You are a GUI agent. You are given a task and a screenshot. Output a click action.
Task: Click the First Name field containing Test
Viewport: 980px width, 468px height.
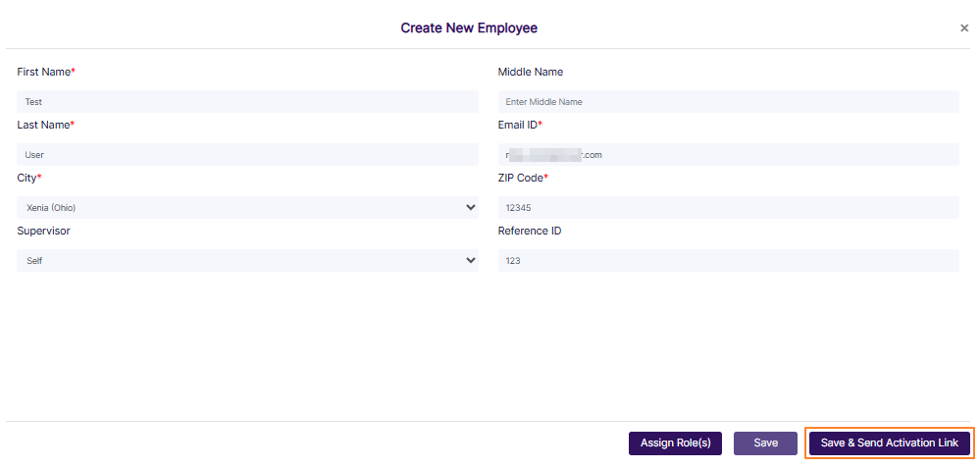pos(247,102)
